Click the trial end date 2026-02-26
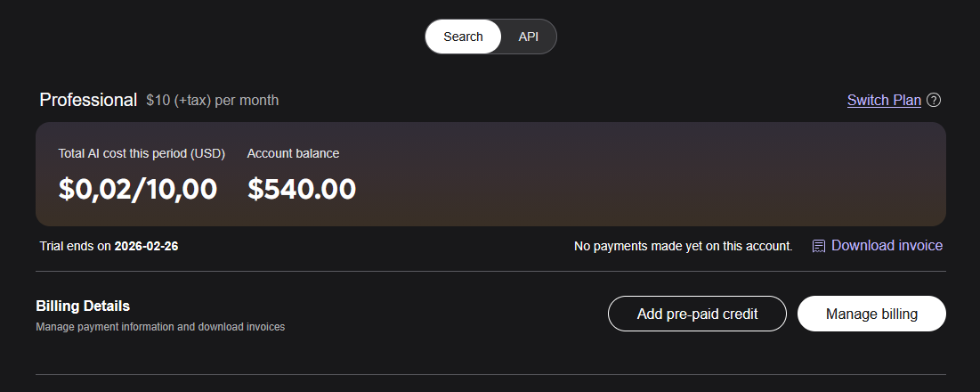 (146, 246)
